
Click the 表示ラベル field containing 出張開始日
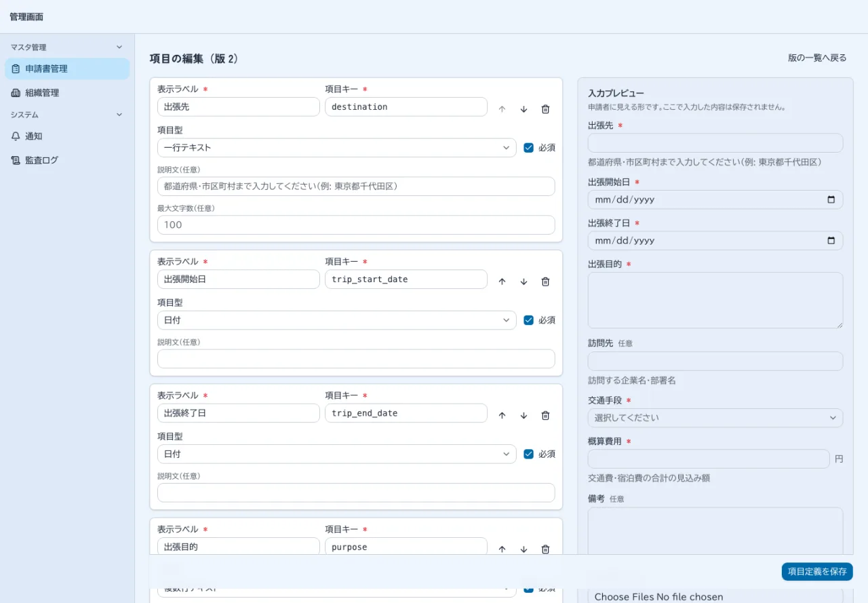click(x=239, y=279)
